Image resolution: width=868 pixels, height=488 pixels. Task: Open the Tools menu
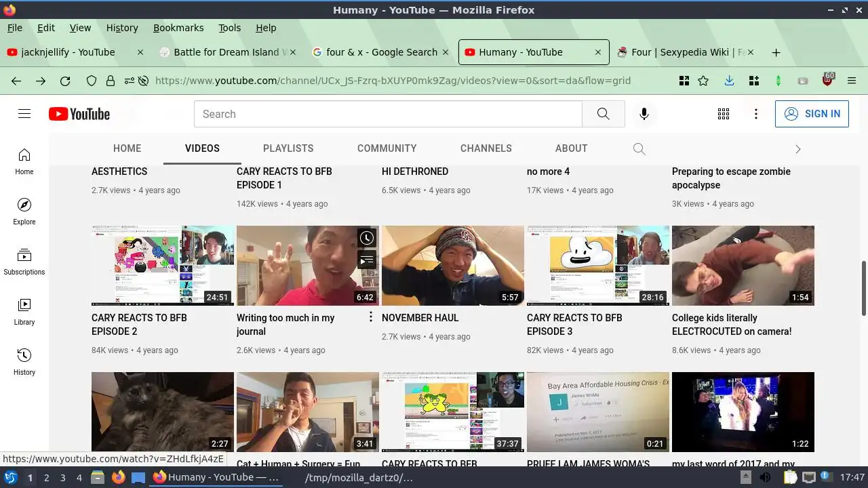point(230,28)
